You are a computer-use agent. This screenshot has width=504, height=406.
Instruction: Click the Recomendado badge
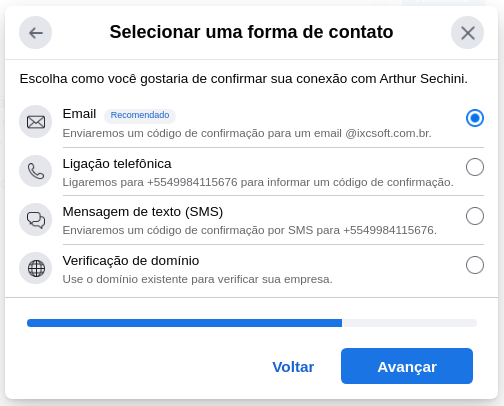(140, 115)
